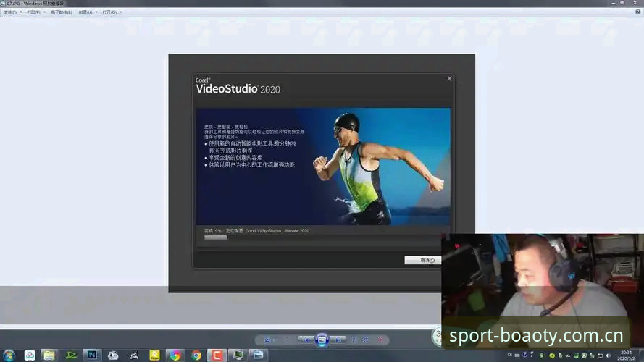Go to the next photo

[338, 340]
